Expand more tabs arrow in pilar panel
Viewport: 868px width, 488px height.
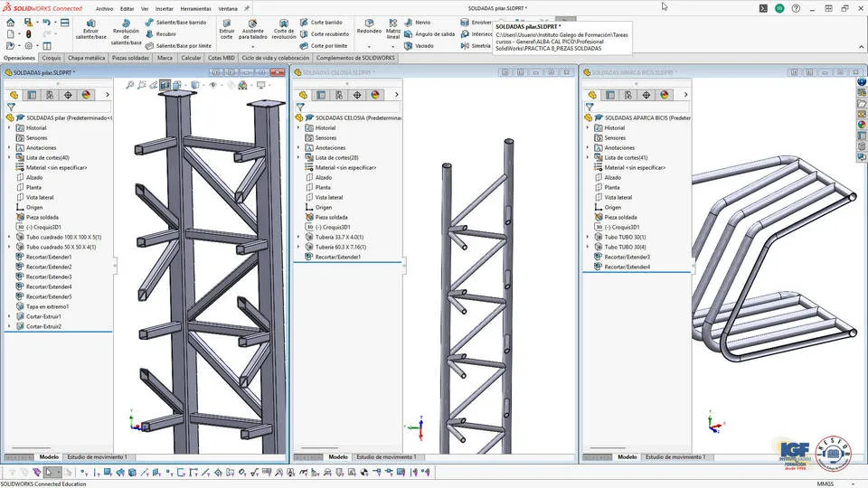coord(108,95)
